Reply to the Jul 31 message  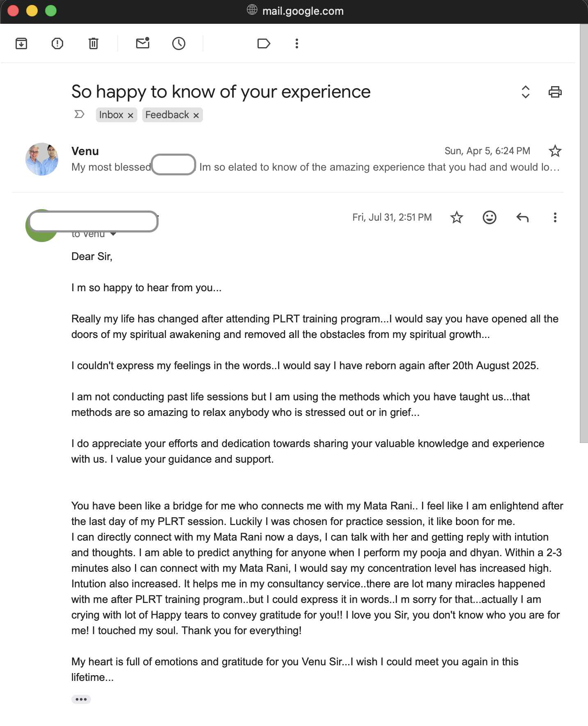click(522, 217)
